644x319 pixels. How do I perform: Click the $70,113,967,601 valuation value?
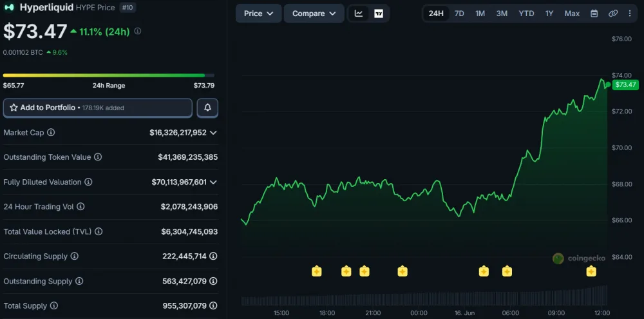tap(179, 182)
